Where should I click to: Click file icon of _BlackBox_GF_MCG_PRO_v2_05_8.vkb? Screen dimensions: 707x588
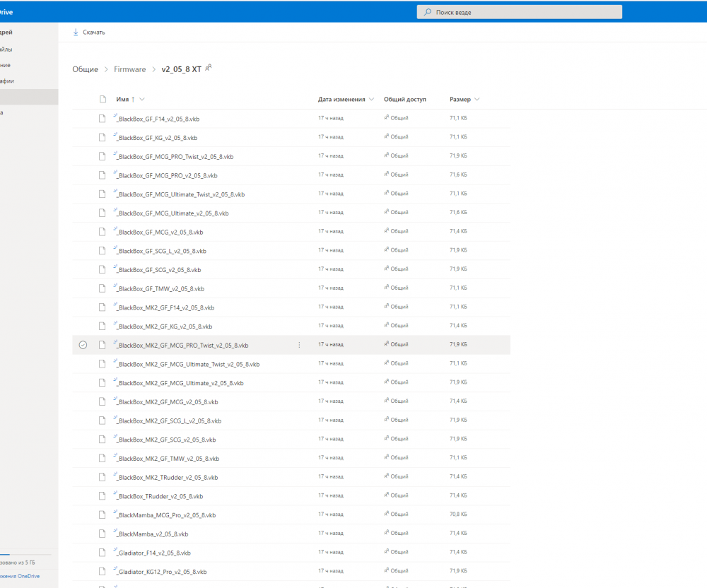tap(103, 175)
